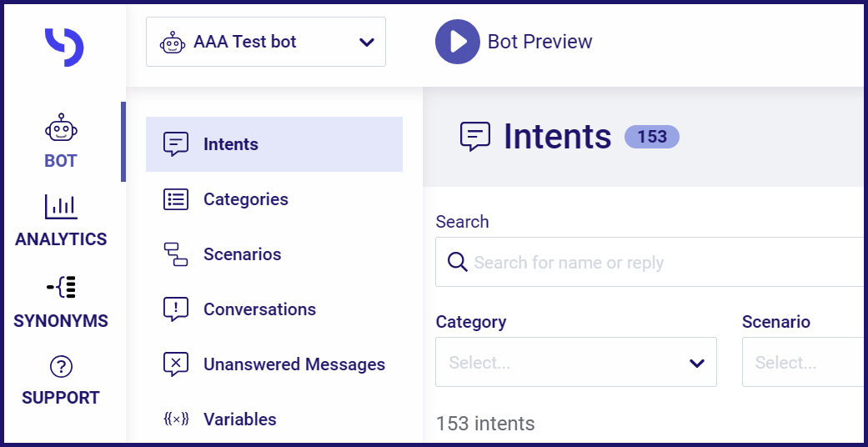Click the Categories list icon

click(x=176, y=199)
